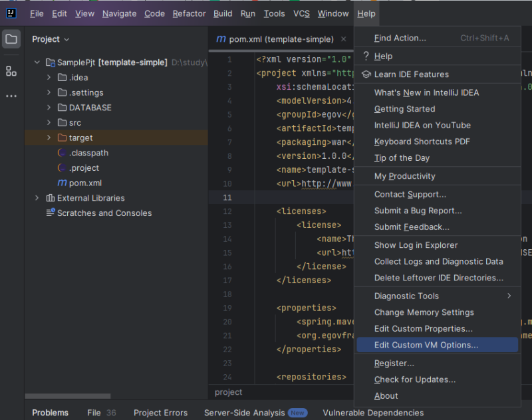Viewport: 532px width, 420px height.
Task: Click the .settings folder icon
Action: click(x=62, y=92)
